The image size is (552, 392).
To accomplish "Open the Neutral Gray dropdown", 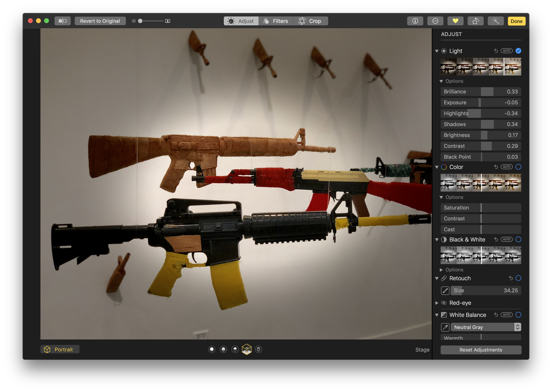I will click(x=486, y=327).
